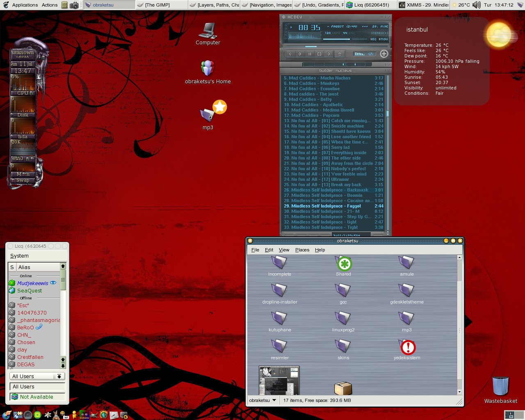The width and height of the screenshot is (525, 420).
Task: Launch aMule donkey icon in bottom panel
Action: [x=56, y=415]
